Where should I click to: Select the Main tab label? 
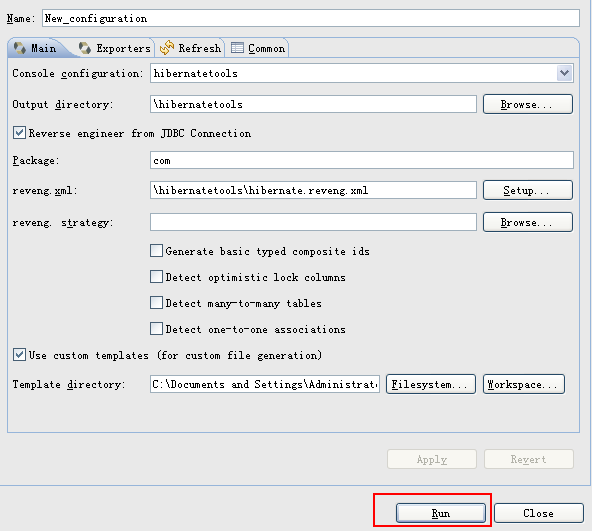tap(43, 48)
